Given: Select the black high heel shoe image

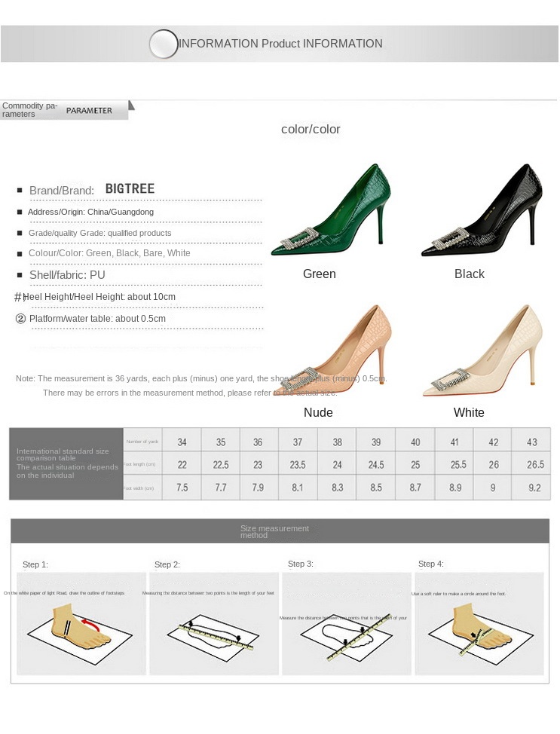Looking at the screenshot, I should pos(482,209).
